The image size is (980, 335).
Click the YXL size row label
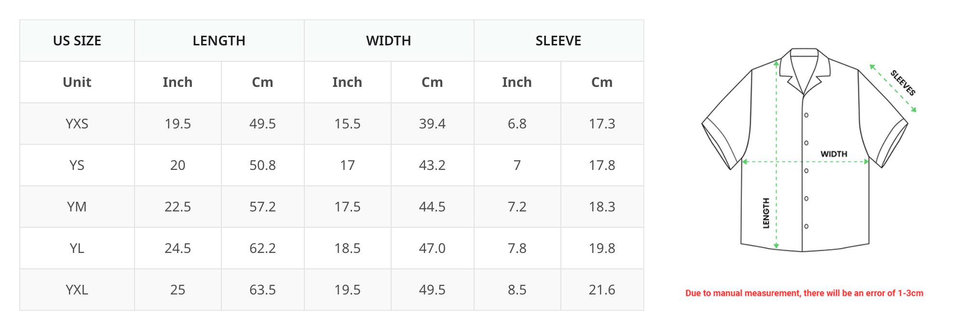pos(77,290)
